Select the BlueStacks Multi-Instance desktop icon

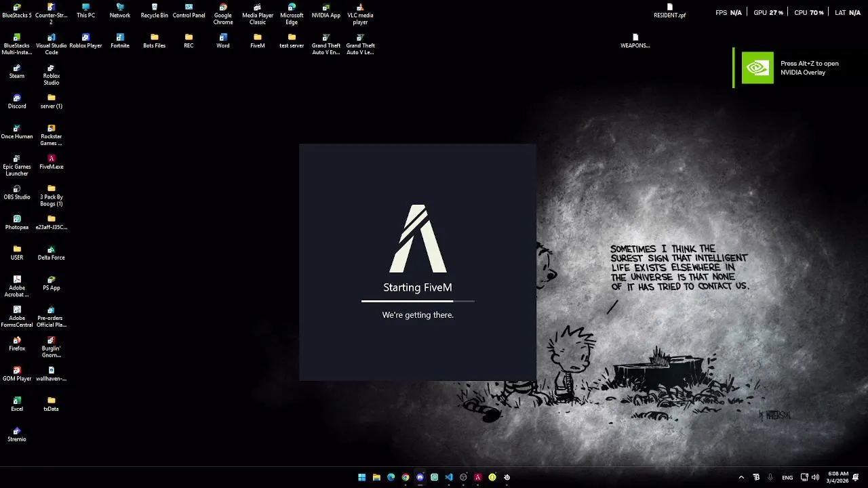click(x=17, y=45)
